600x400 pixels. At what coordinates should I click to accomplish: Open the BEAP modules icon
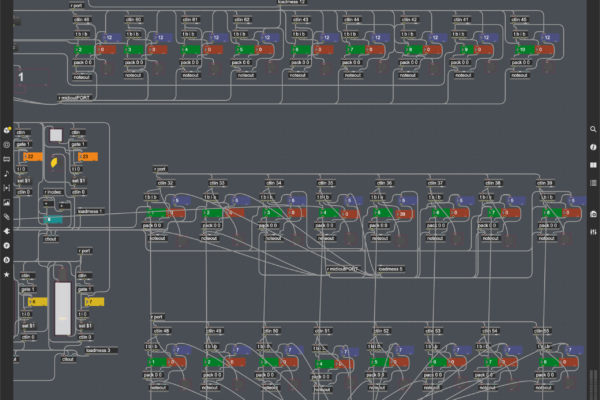tap(7, 258)
